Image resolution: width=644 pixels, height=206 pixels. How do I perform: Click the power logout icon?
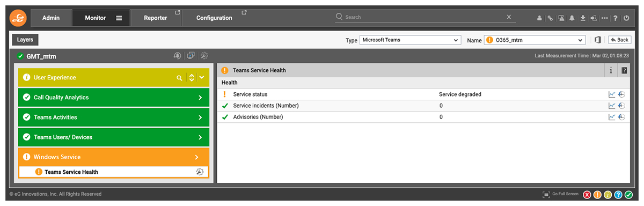(x=626, y=18)
